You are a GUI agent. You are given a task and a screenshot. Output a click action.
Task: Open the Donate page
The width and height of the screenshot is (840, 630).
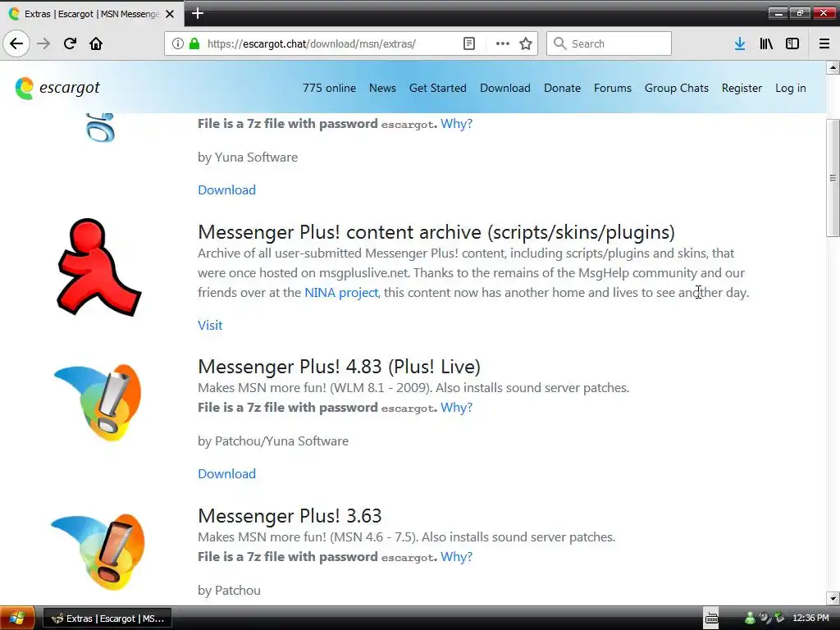pyautogui.click(x=562, y=88)
